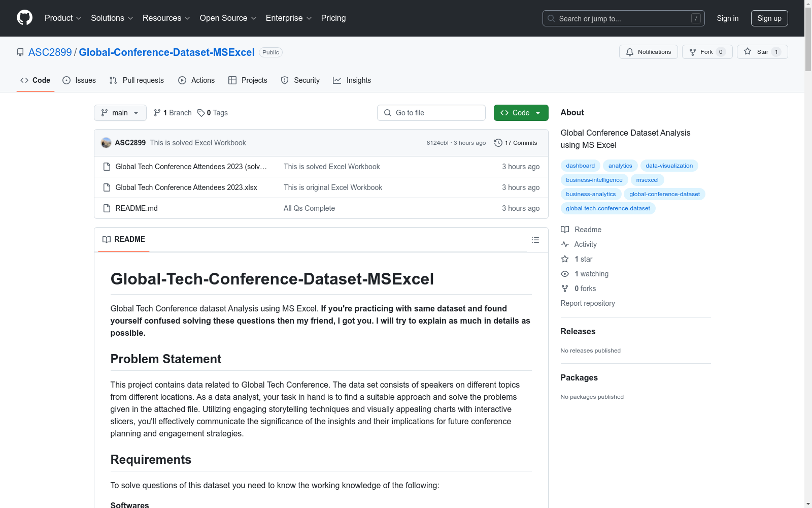Click the Notifications bell icon
The height and width of the screenshot is (508, 812).
tap(630, 52)
